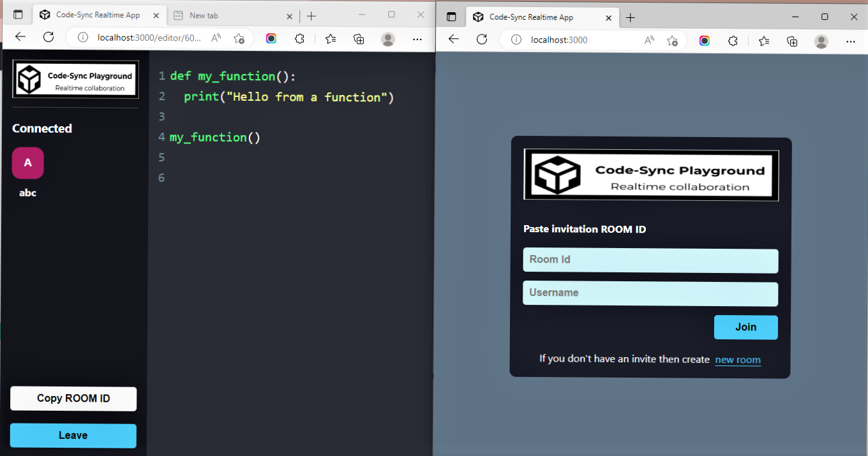Go back in the left browser window
868x456 pixels.
(20, 38)
